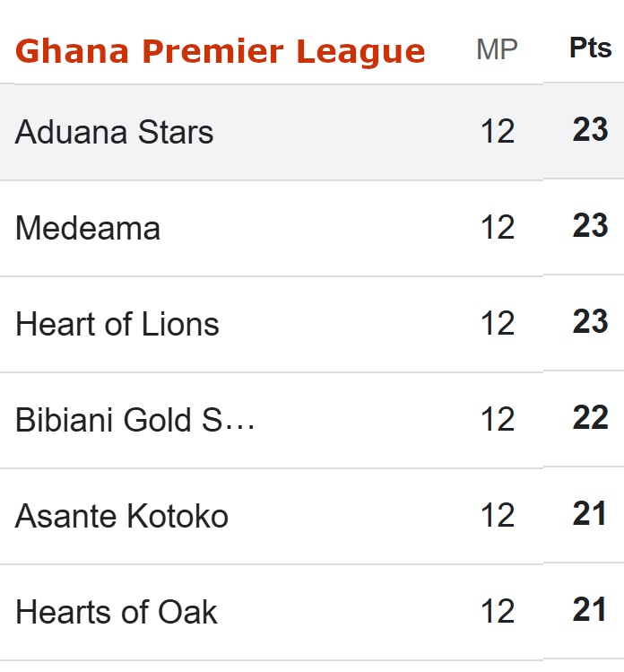
Task: Click matches played for Aduana Stars
Action: click(x=498, y=132)
